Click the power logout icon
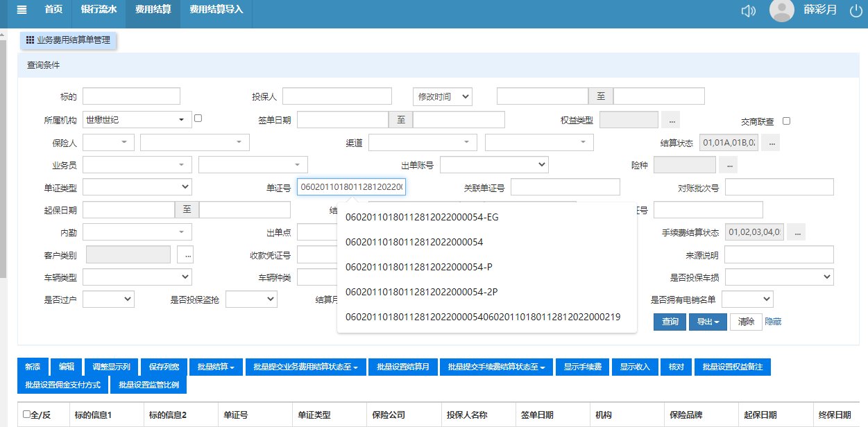 pyautogui.click(x=856, y=10)
